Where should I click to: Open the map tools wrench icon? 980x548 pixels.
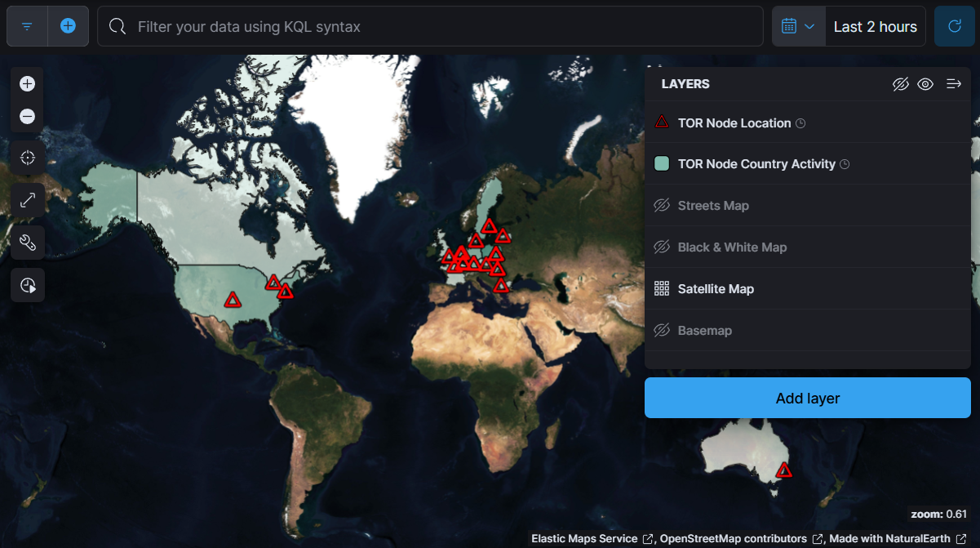point(27,243)
